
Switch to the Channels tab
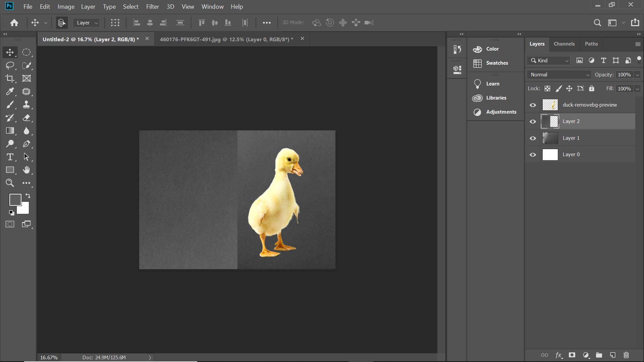pyautogui.click(x=564, y=44)
